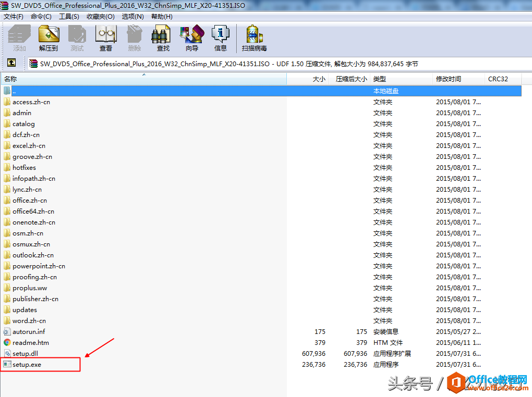Open the 选项(N) menu
Screen dimensions: 532x397
point(132,16)
